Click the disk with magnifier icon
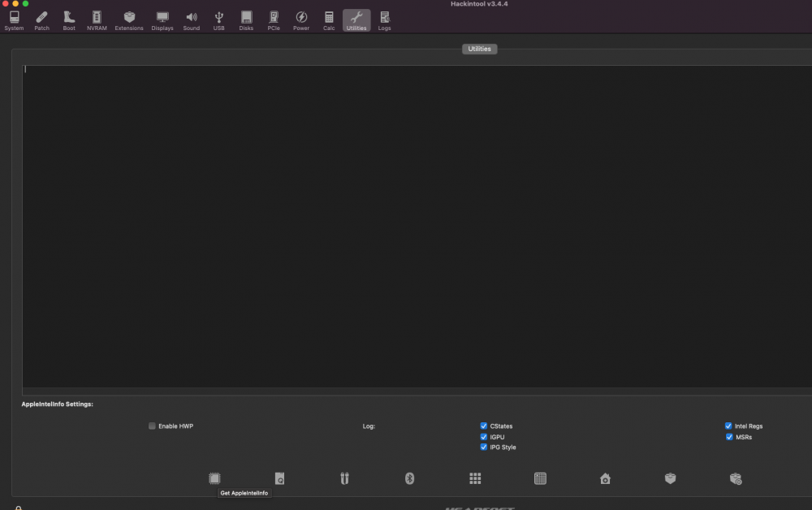Viewport: 812px width, 510px height. click(279, 478)
